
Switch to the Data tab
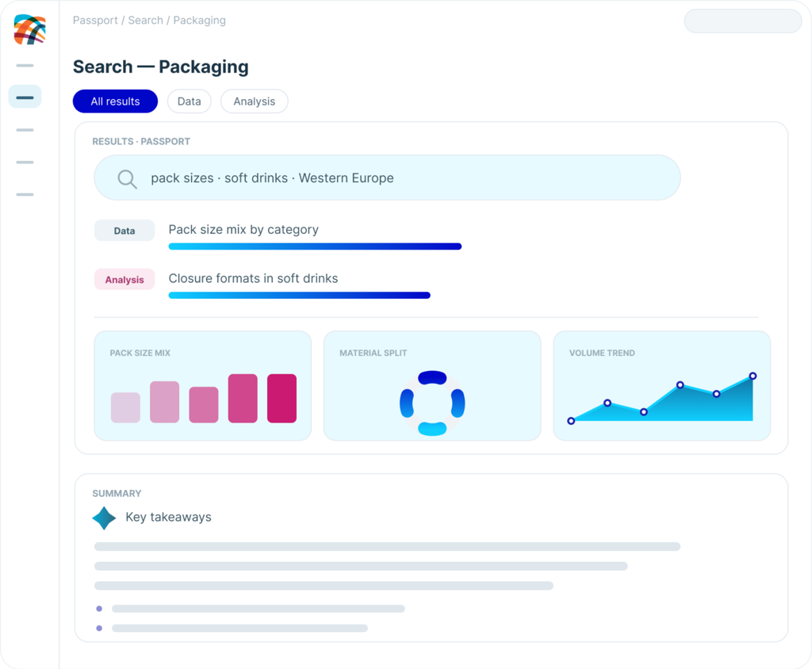click(189, 101)
